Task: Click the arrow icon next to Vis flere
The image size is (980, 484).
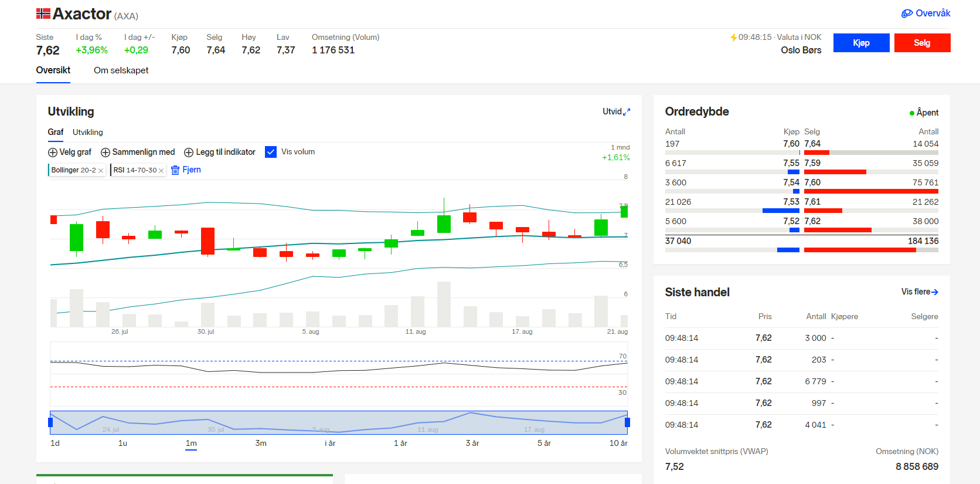Action: (935, 292)
